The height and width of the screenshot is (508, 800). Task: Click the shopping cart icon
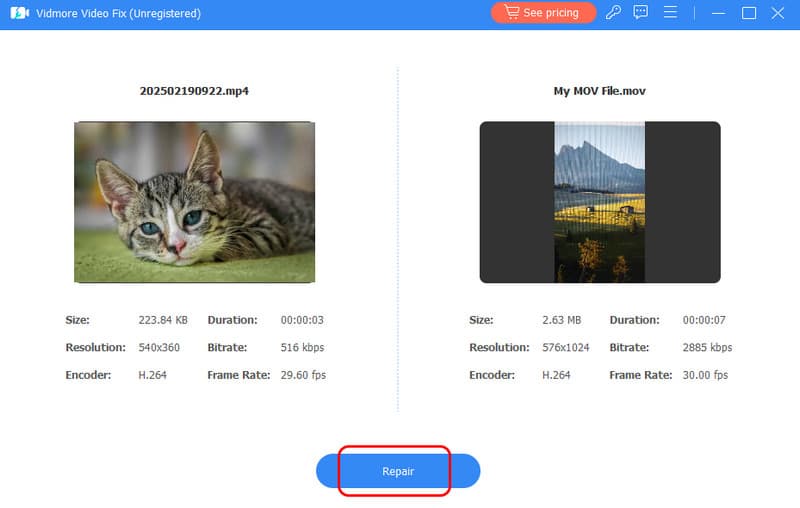pyautogui.click(x=511, y=13)
